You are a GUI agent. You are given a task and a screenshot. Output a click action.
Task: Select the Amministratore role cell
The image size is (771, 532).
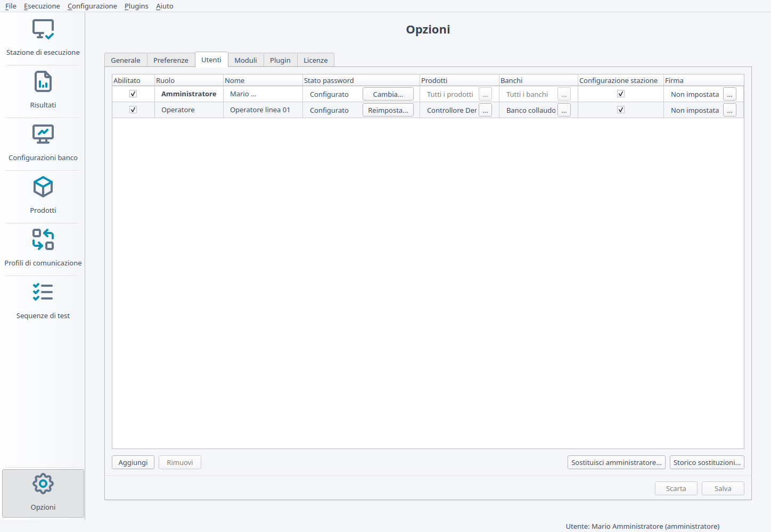click(x=189, y=94)
